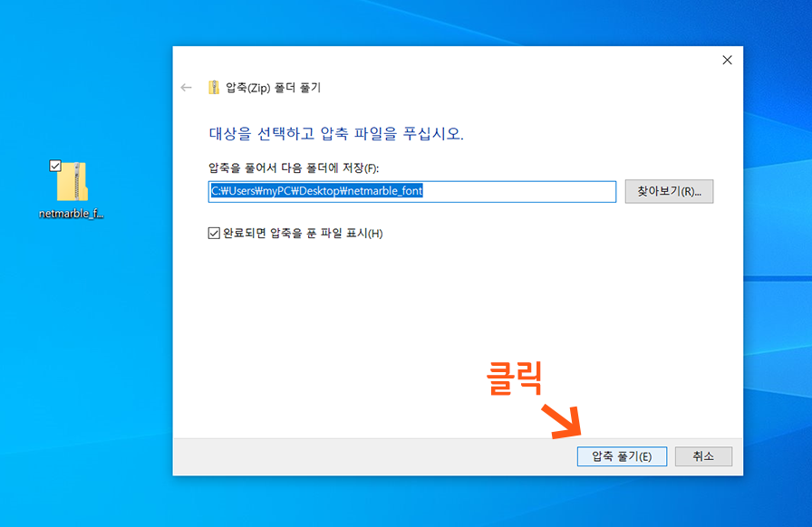
Task: Click the 압축(Zip) 폴더 풀기 title text
Action: (274, 88)
